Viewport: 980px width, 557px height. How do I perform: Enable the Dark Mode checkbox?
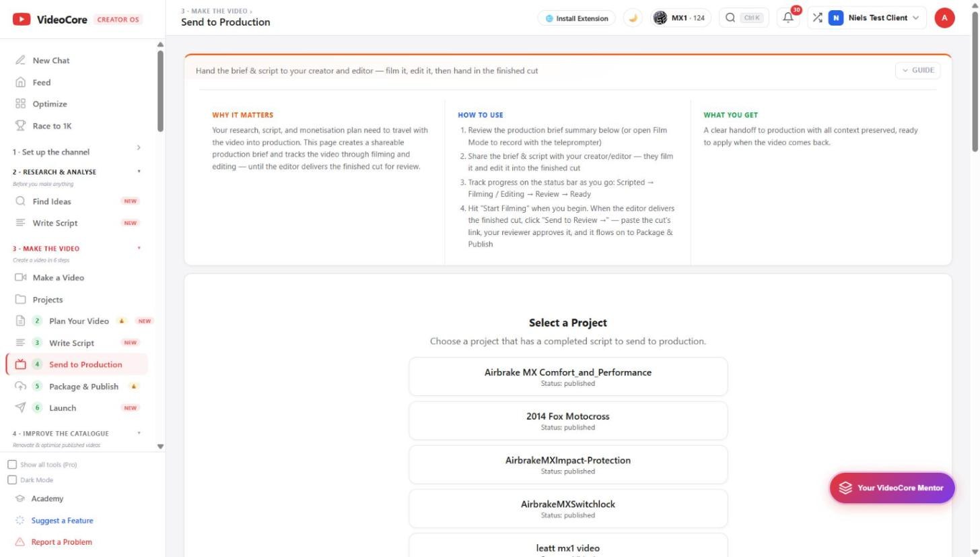[12, 480]
